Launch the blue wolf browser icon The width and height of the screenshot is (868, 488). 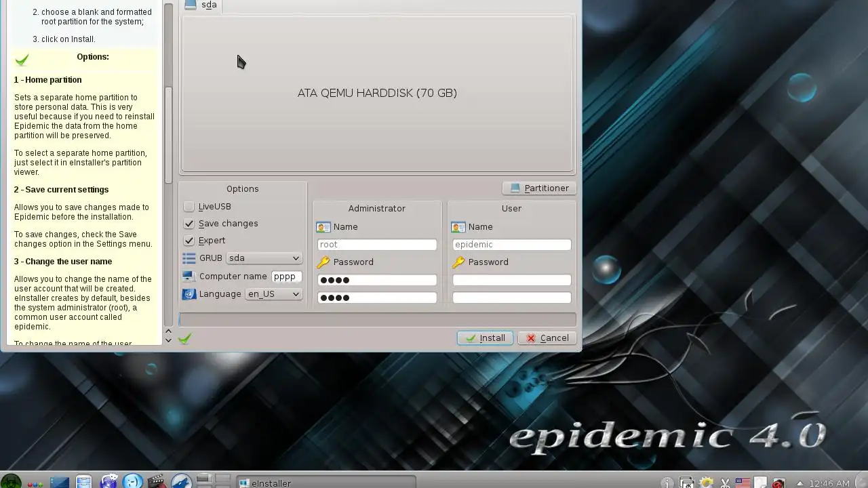coord(181,482)
